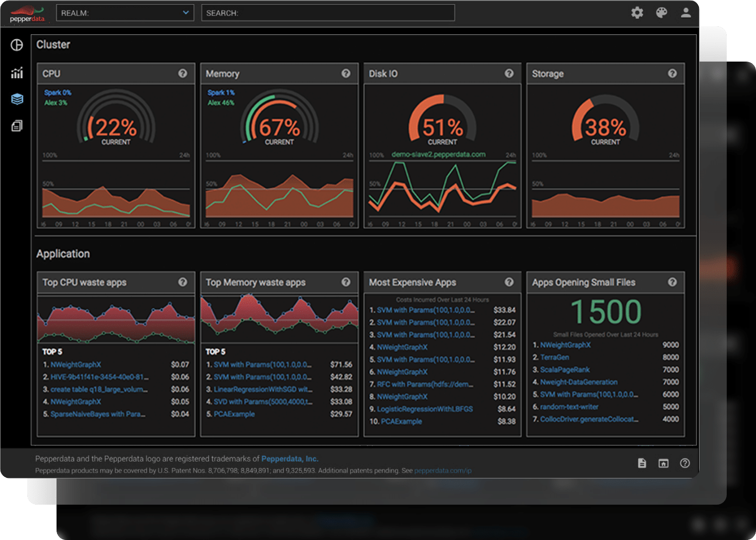756x540 pixels.
Task: Open help for Apps Opening Small Files
Action: click(x=672, y=282)
